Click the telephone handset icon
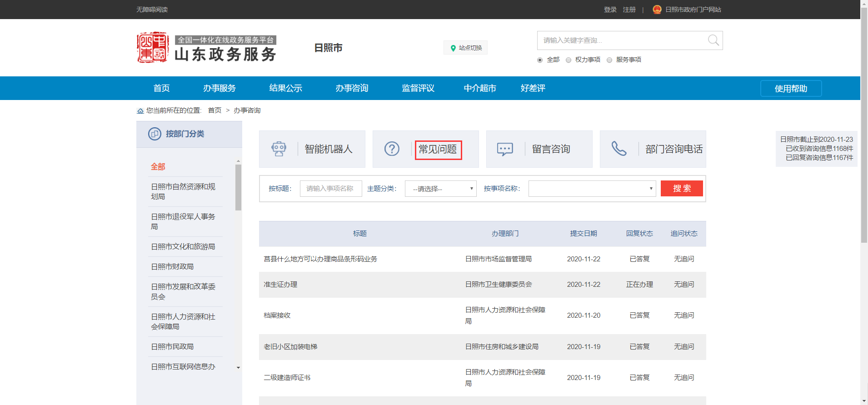Image resolution: width=868 pixels, height=405 pixels. coord(619,149)
